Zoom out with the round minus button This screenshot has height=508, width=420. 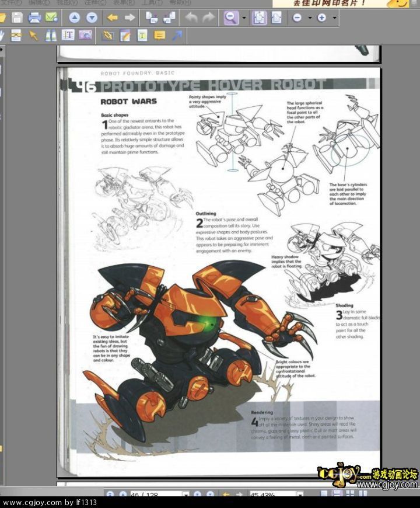click(297, 18)
